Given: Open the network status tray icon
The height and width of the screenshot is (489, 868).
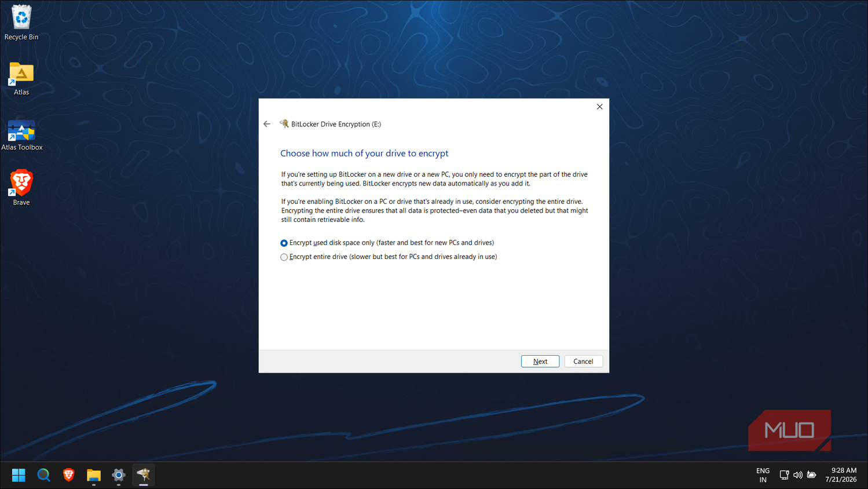Looking at the screenshot, I should pyautogui.click(x=784, y=475).
